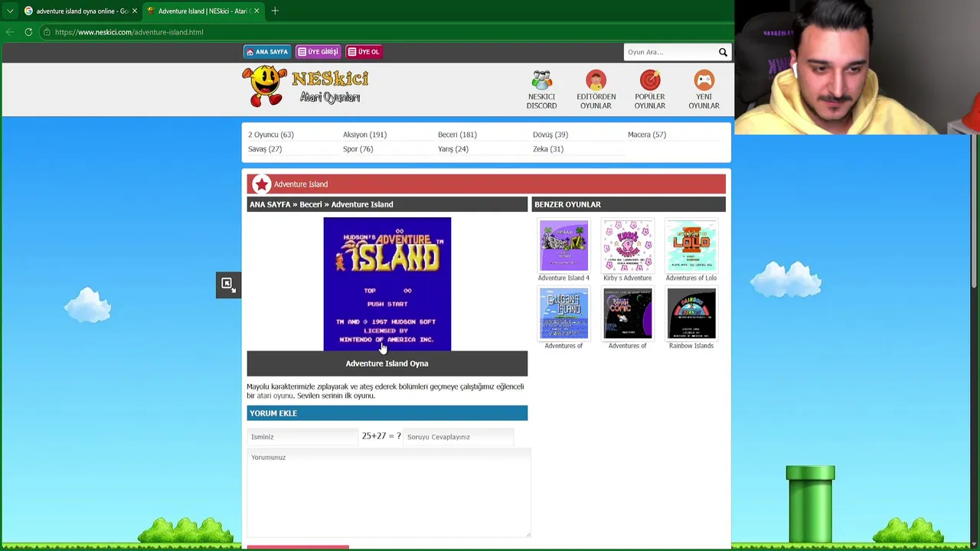Open the 2 Oyuncu (63) category
The image size is (980, 551).
271,135
